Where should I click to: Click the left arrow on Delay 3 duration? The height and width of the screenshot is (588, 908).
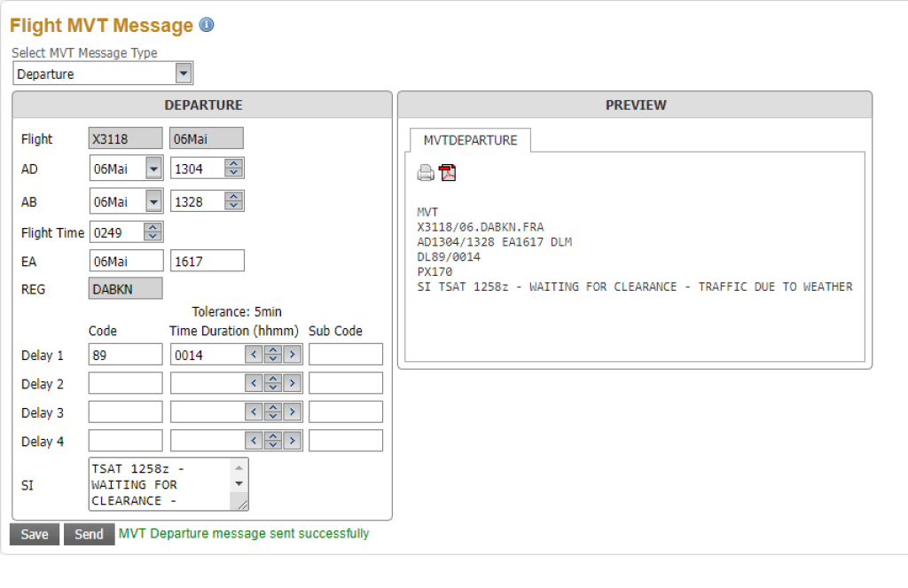click(254, 412)
